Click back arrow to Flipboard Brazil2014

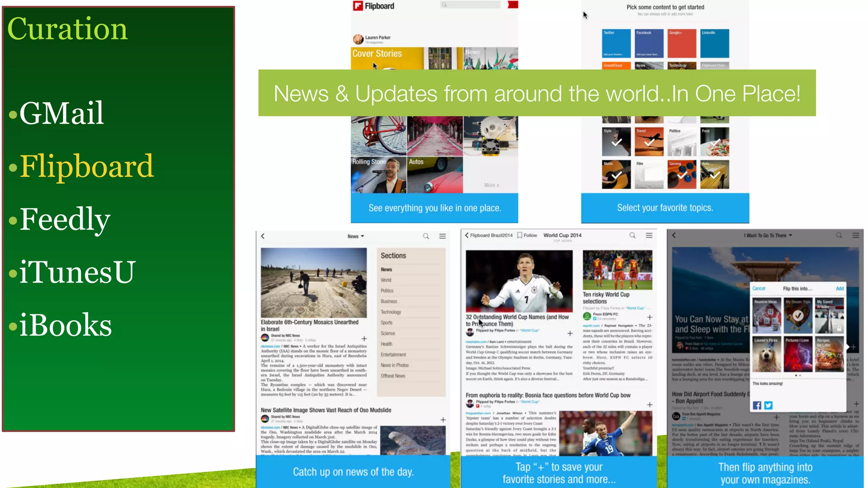[467, 235]
